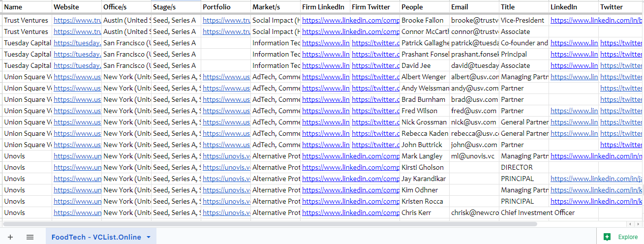The width and height of the screenshot is (644, 244).
Task: Select the Tuesday Capital cell in David Jee's row
Action: pos(27,65)
